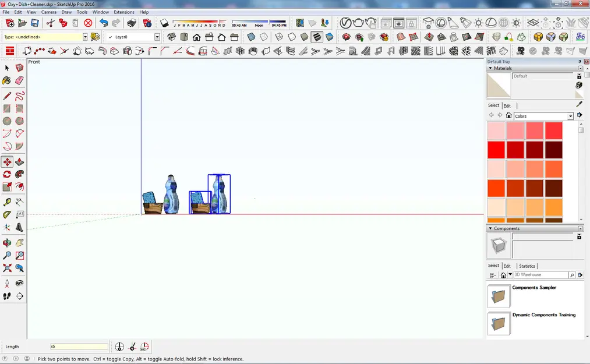The height and width of the screenshot is (364, 590).
Task: Toggle shadows on or off
Action: tap(165, 23)
